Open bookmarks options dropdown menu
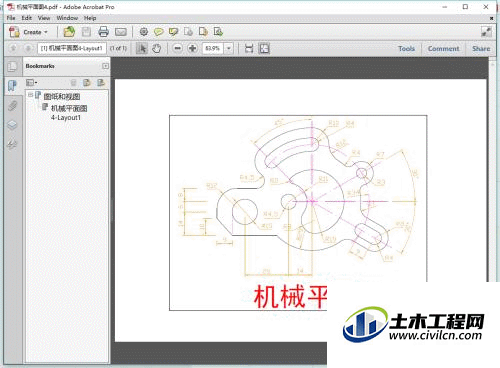This screenshot has width=500, height=368. (32, 82)
